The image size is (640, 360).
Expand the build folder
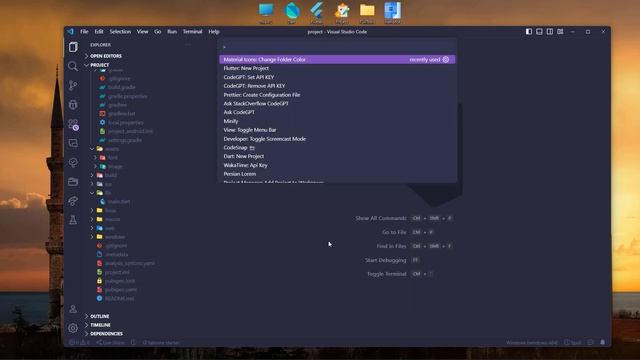click(111, 175)
